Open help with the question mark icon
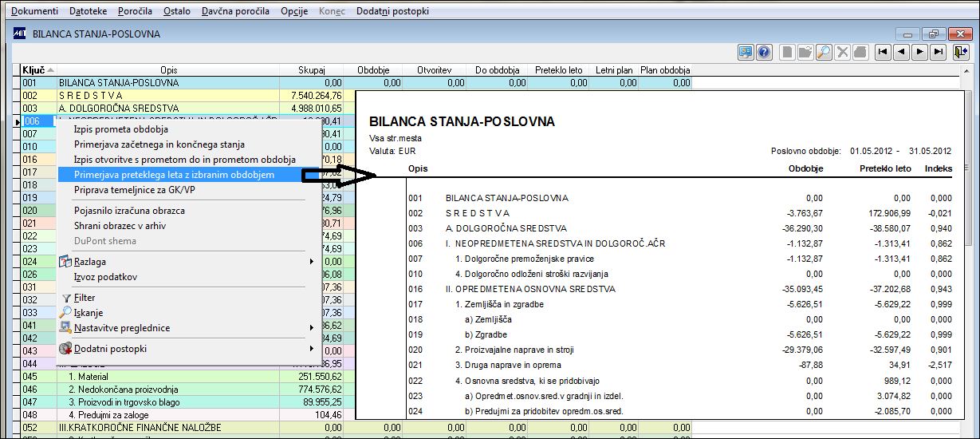The image size is (980, 439). tap(764, 51)
